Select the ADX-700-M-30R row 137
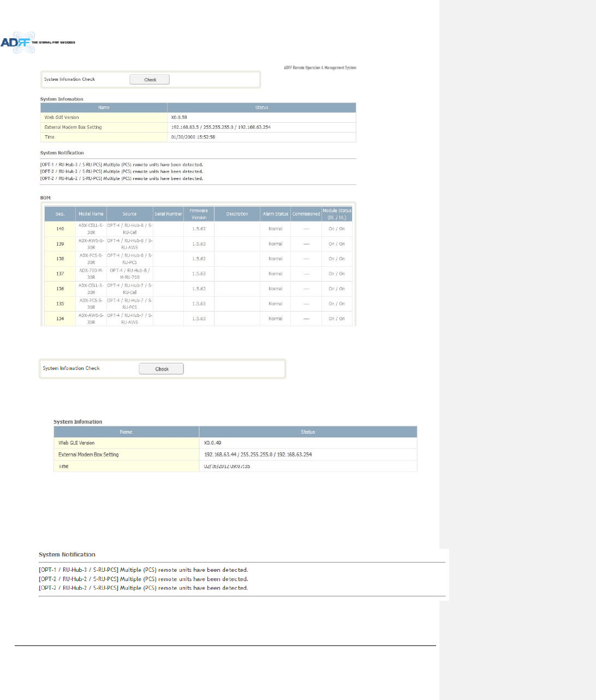Viewport: 596px width, 700px height. click(x=198, y=274)
